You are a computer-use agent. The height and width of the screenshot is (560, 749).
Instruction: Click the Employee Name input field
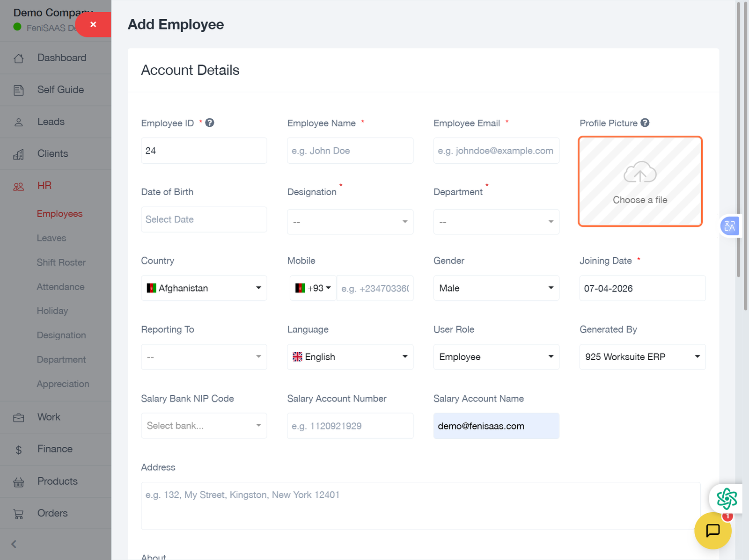coord(350,151)
